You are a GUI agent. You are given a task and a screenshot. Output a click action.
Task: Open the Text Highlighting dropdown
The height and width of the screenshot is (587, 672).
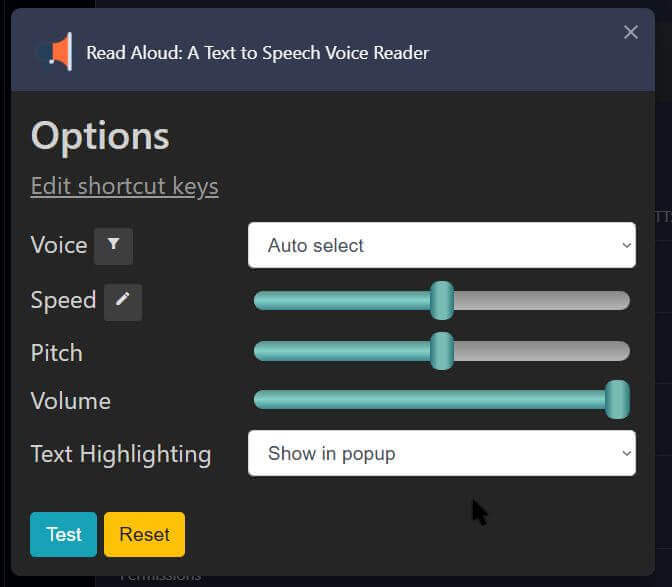442,453
